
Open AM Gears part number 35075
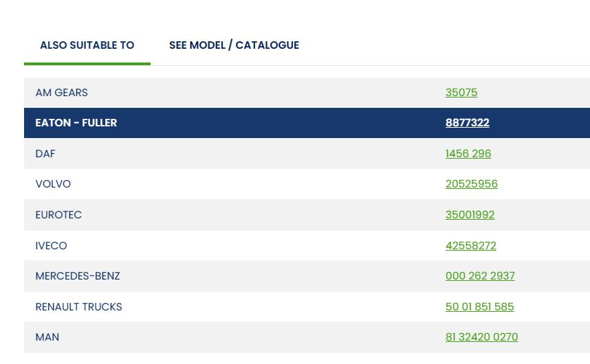pos(461,93)
